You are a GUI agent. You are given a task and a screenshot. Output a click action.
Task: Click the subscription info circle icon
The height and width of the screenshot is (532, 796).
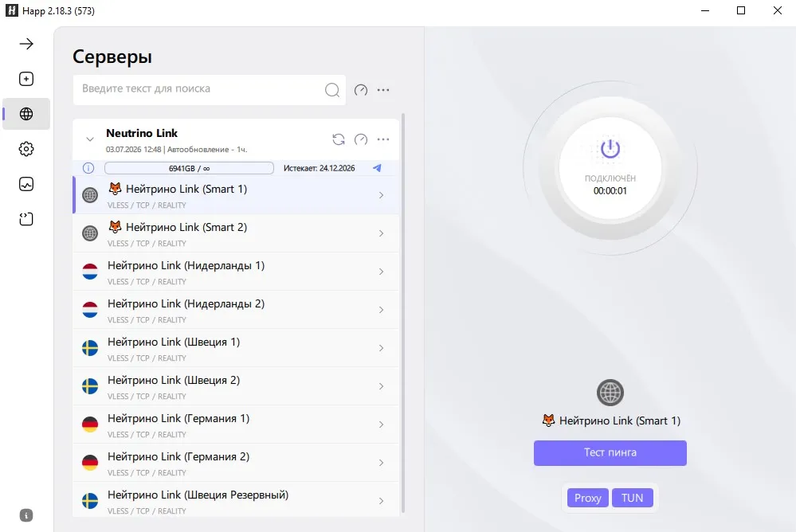(x=88, y=168)
